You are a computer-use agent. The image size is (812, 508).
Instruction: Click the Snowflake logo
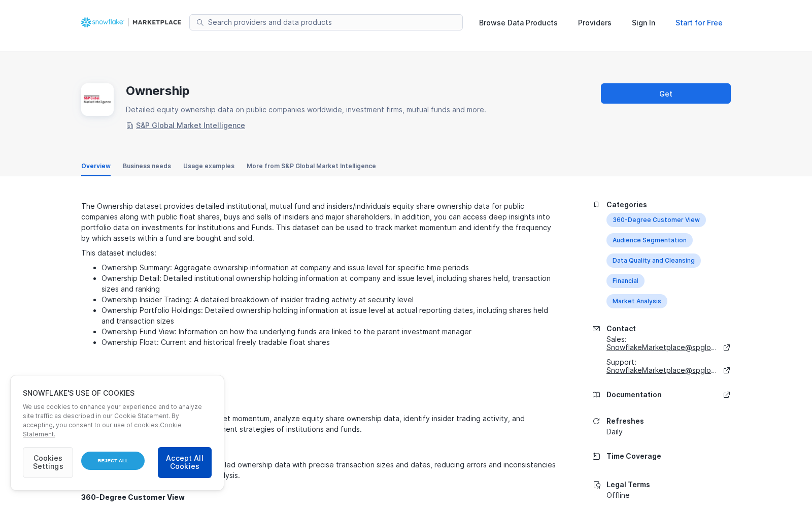(103, 22)
